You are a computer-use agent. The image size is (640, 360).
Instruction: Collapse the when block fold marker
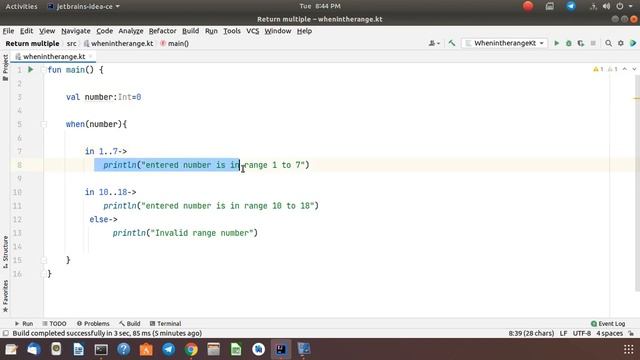pyautogui.click(x=43, y=124)
